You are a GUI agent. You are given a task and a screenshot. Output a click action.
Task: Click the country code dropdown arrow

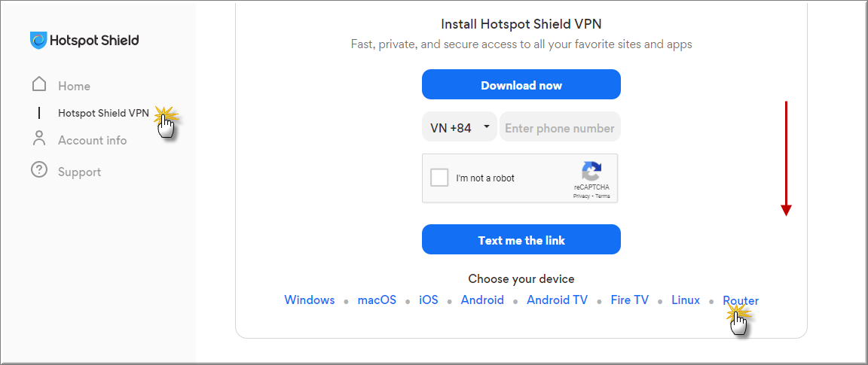tap(486, 126)
